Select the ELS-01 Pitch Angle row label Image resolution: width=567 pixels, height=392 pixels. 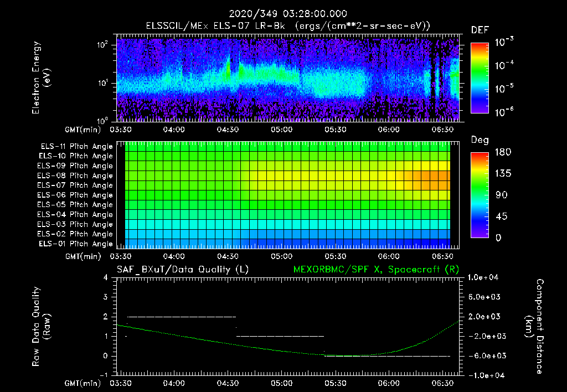pos(76,244)
